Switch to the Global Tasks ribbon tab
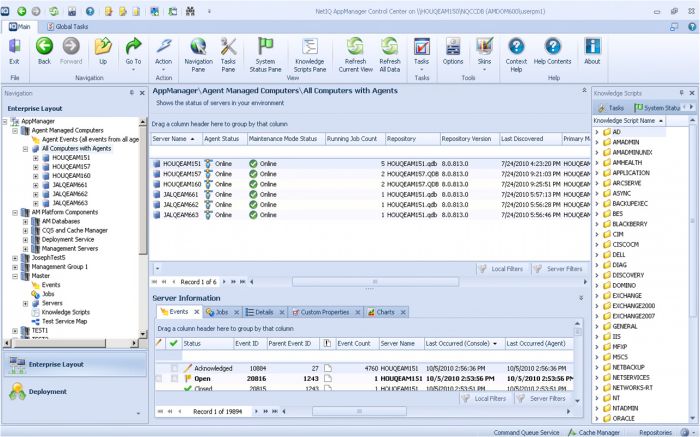This screenshot has height=437, width=700. click(67, 27)
